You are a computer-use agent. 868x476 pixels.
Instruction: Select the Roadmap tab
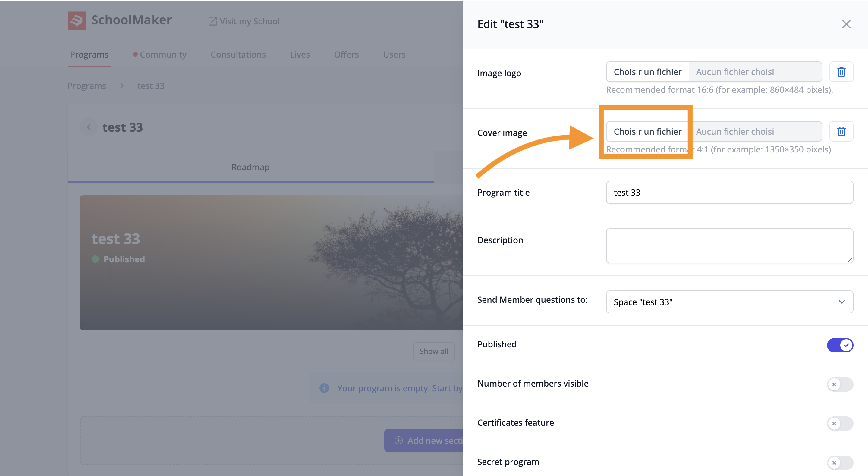(x=250, y=167)
